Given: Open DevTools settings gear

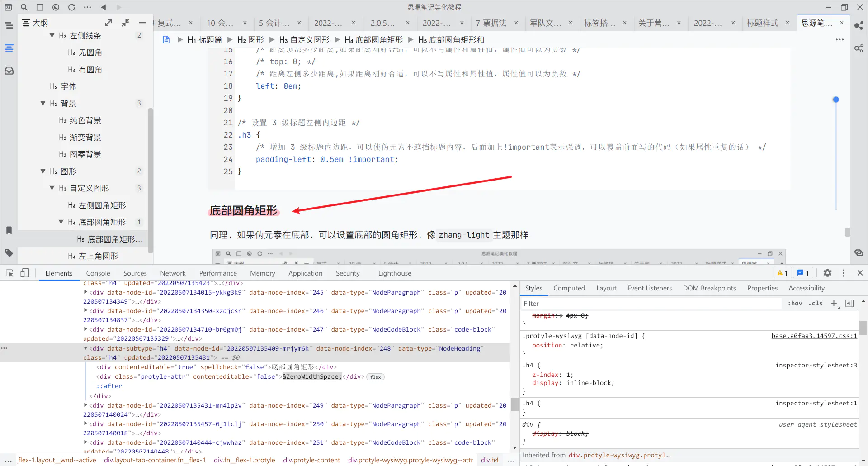Looking at the screenshot, I should pos(827,273).
